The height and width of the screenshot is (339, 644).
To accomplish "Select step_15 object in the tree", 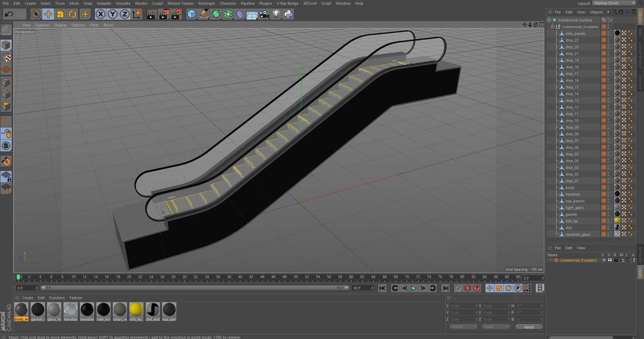I will click(x=572, y=87).
